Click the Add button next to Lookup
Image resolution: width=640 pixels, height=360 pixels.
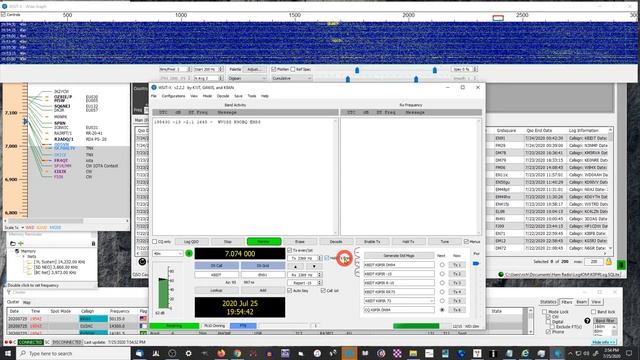pyautogui.click(x=263, y=290)
